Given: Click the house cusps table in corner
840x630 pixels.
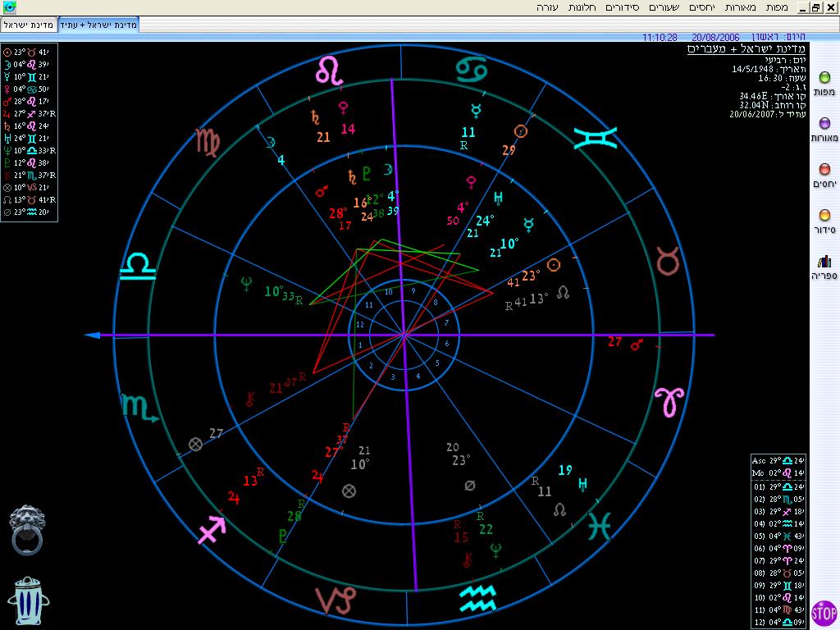Looking at the screenshot, I should point(778,541).
